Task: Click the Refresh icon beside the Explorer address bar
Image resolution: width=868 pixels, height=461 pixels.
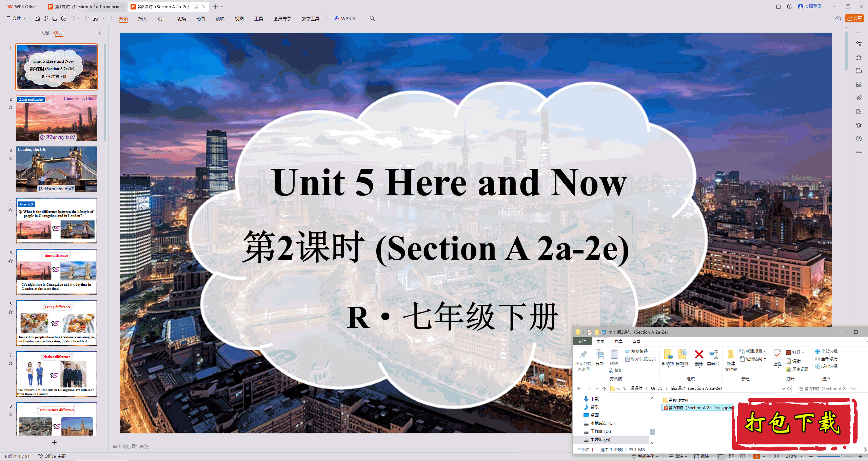Action: (789, 388)
